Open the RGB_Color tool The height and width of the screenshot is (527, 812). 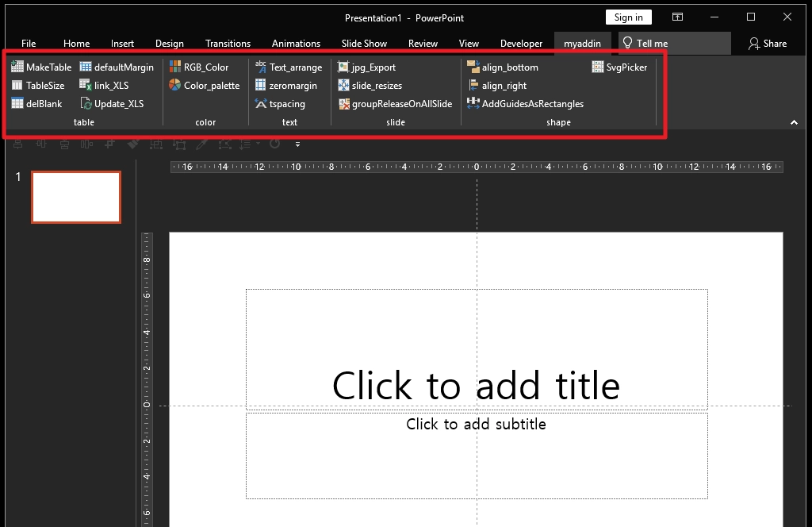click(199, 67)
